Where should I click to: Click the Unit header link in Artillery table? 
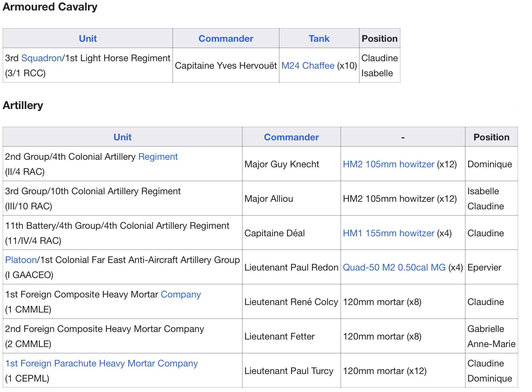tap(122, 137)
